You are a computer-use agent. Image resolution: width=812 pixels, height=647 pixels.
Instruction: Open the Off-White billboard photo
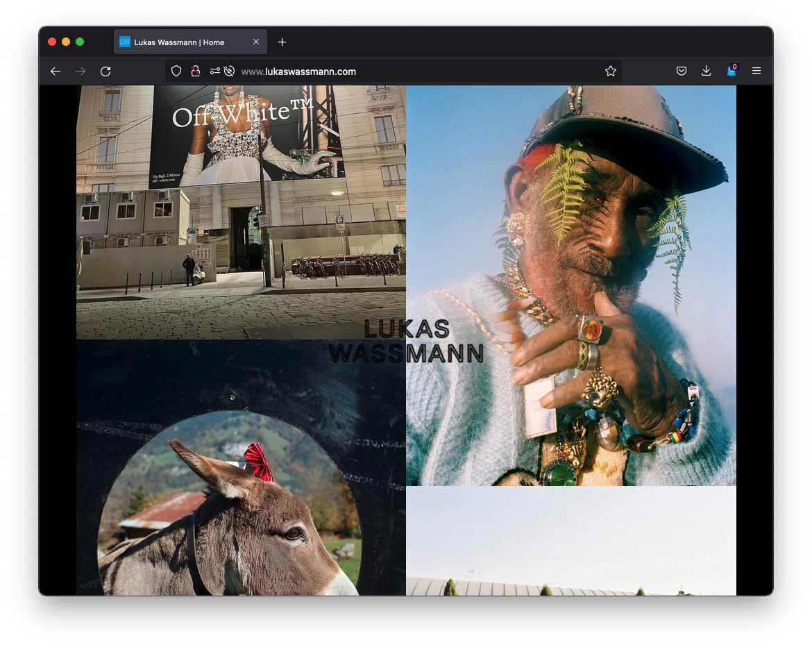tap(241, 212)
